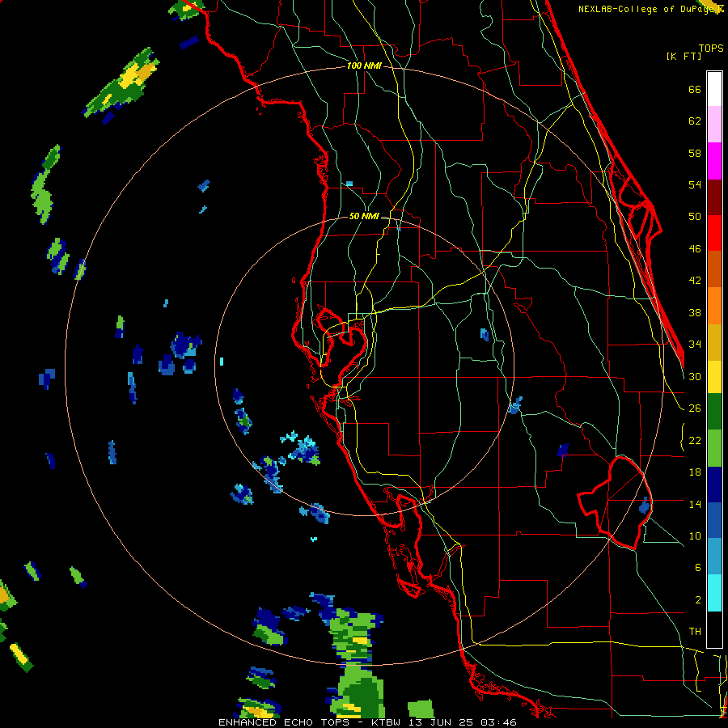Screen dimensions: 728x728
Task: Click the 50 label on the color scale
Action: 695,216
